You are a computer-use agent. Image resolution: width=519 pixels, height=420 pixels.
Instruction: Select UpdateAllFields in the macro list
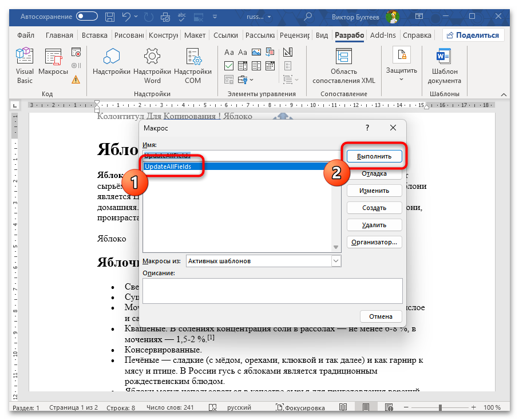click(237, 167)
